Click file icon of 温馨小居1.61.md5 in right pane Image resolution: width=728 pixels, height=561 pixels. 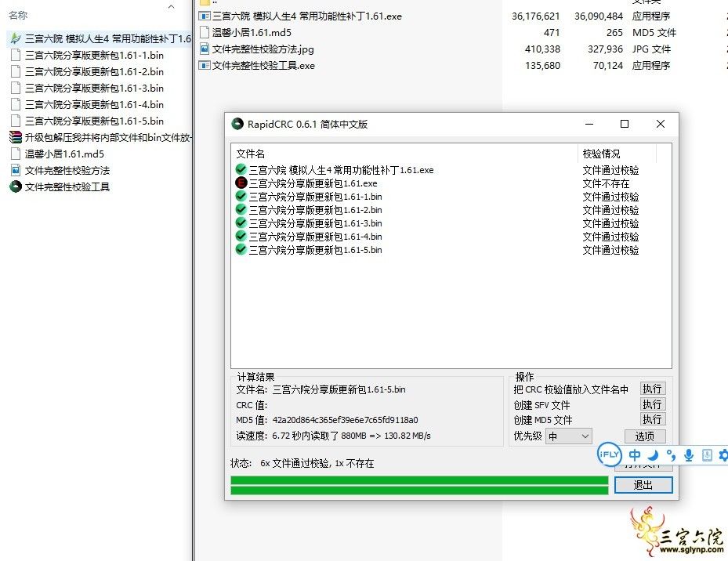pos(205,32)
